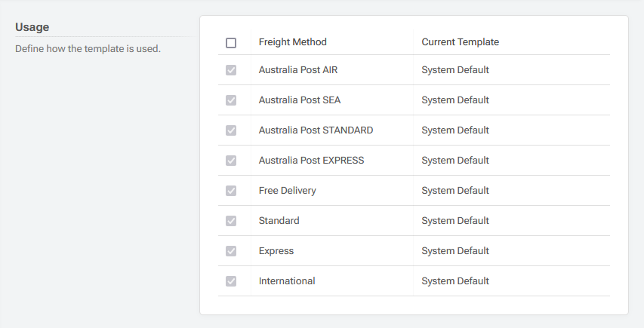Click System Default for Australia Post SEA
Image resolution: width=644 pixels, height=328 pixels.
[455, 100]
